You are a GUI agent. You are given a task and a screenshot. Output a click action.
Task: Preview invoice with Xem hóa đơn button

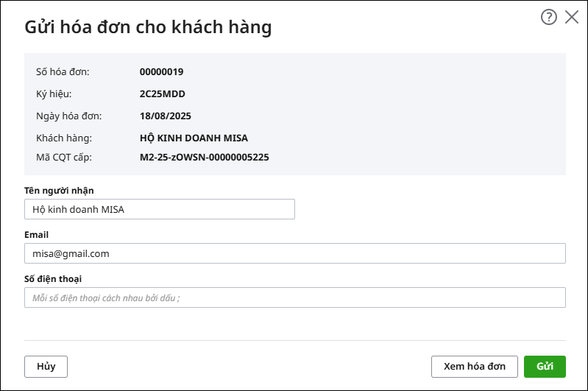tap(475, 366)
